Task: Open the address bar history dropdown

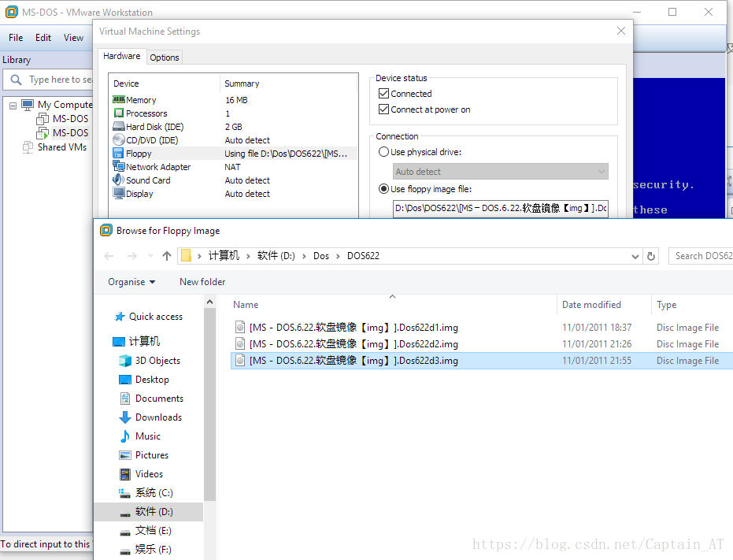Action: tap(635, 257)
